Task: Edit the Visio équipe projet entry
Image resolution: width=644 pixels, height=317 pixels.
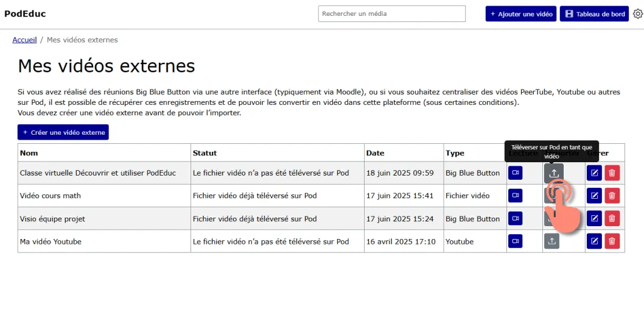Action: tap(594, 219)
